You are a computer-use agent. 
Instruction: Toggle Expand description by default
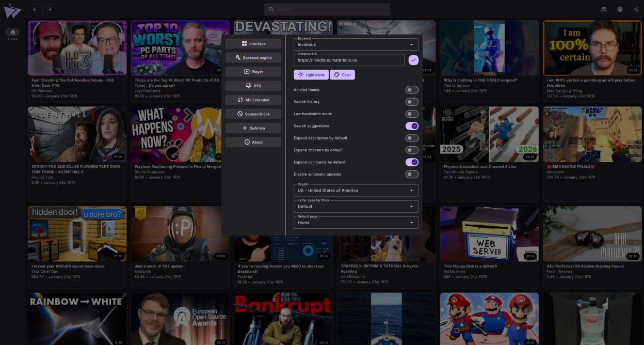412,138
